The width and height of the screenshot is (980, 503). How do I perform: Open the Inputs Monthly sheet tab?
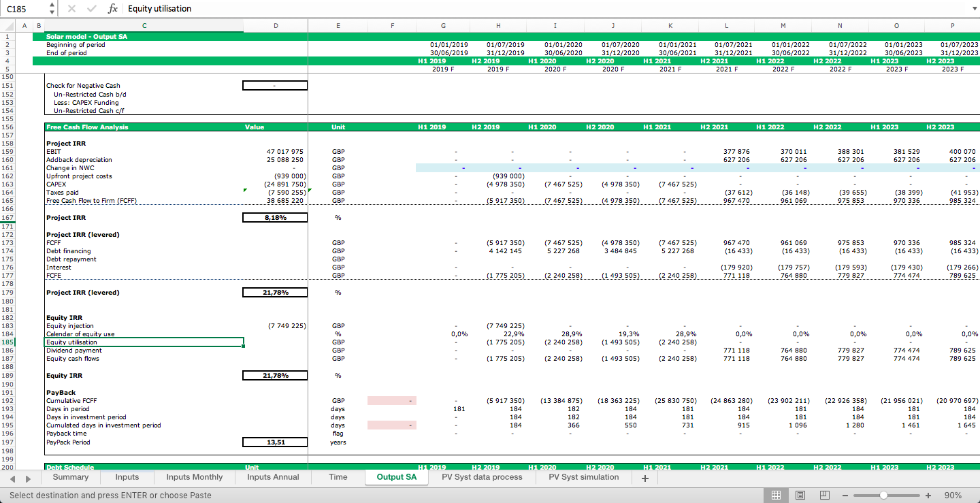[x=195, y=477]
